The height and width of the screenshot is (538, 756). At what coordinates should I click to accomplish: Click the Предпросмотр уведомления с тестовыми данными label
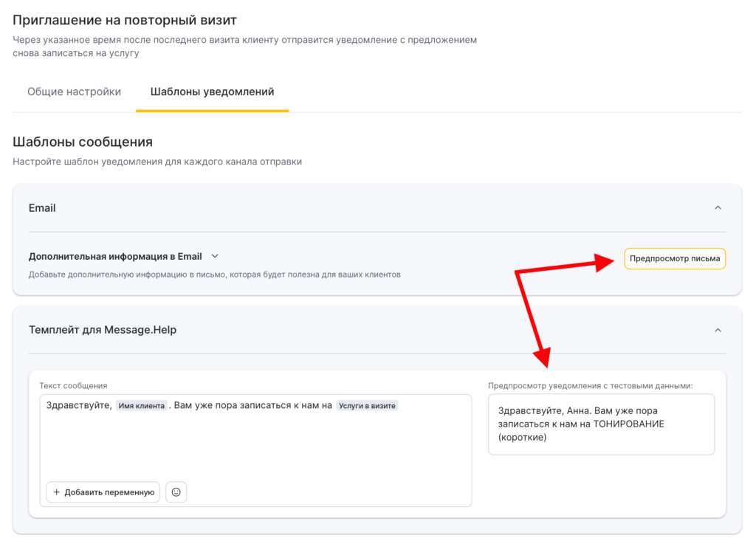point(591,386)
